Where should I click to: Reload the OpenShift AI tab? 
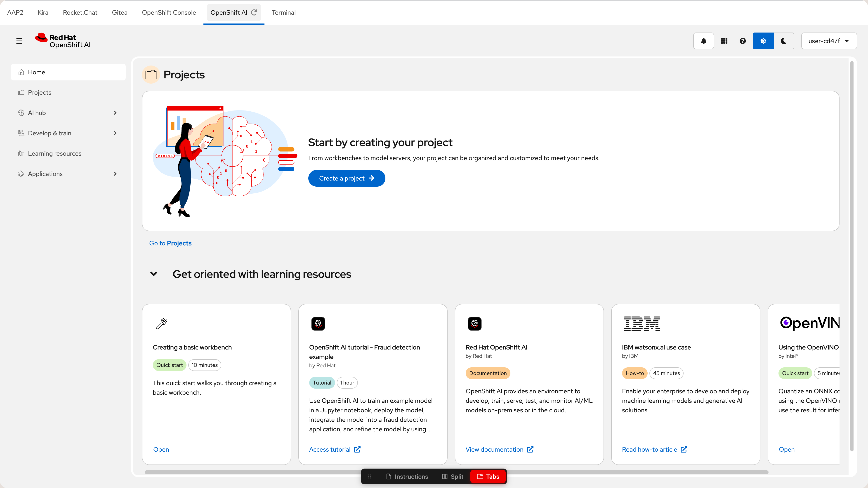254,12
